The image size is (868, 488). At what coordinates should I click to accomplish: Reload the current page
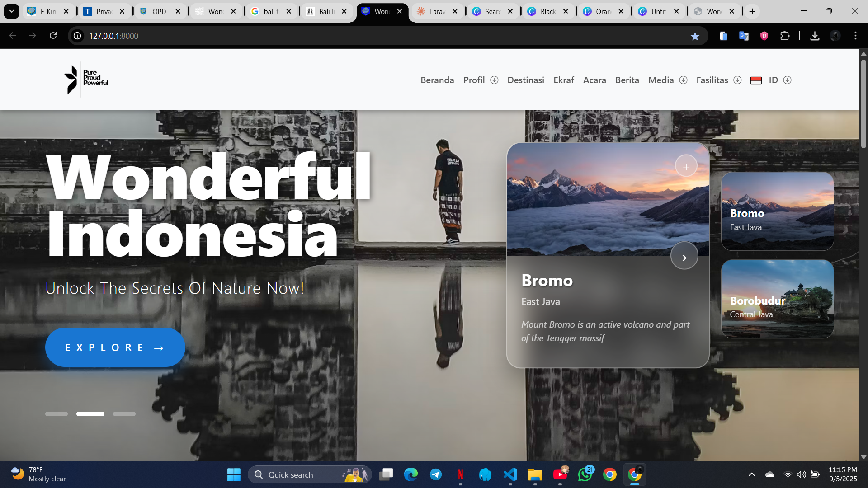53,36
